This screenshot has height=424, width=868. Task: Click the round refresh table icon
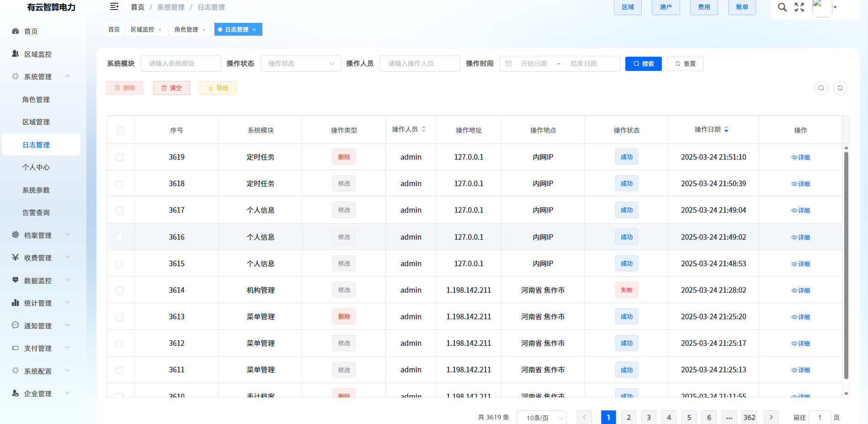840,88
